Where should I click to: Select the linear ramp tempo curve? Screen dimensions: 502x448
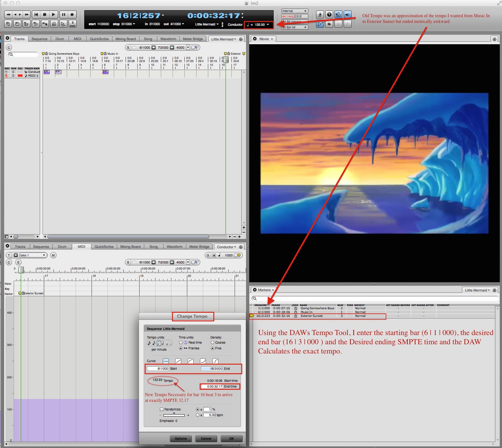coord(178,361)
